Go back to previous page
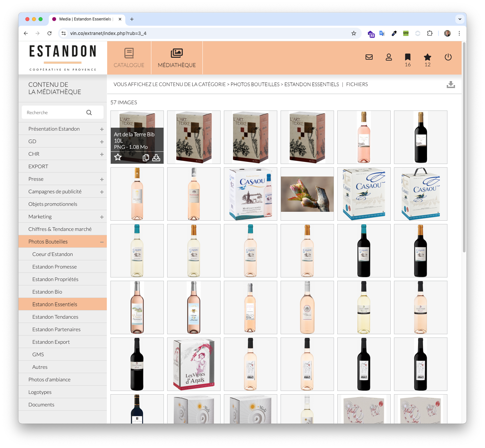 tap(26, 33)
